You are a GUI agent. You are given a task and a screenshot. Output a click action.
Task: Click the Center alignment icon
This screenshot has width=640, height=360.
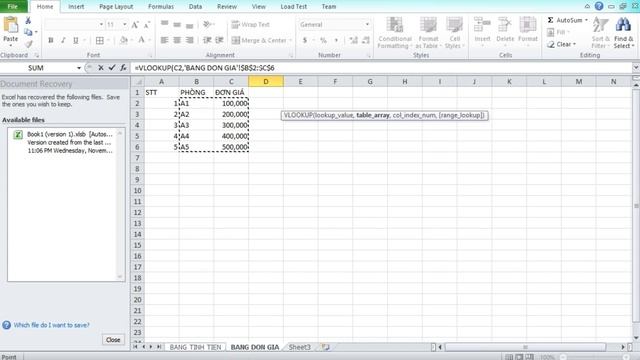pos(177,40)
